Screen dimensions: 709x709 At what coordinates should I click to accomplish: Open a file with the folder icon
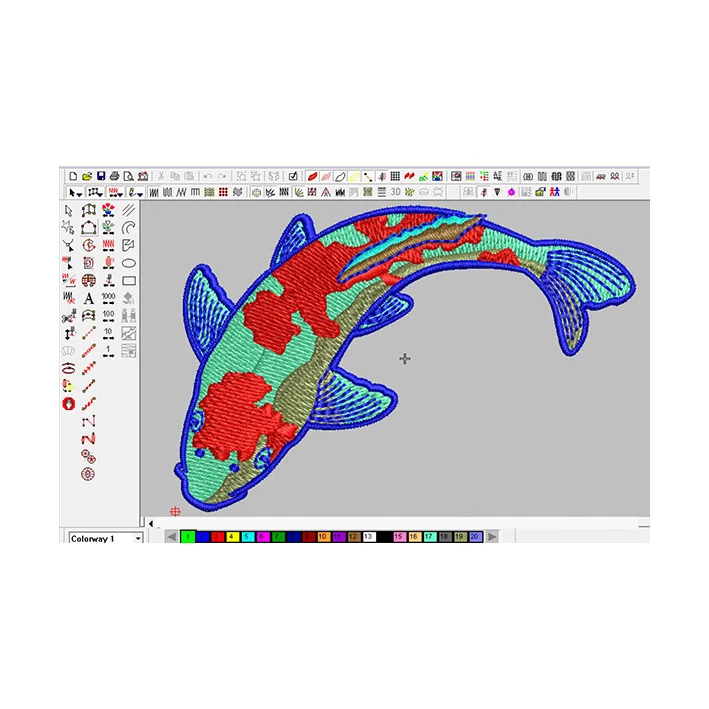(x=87, y=176)
